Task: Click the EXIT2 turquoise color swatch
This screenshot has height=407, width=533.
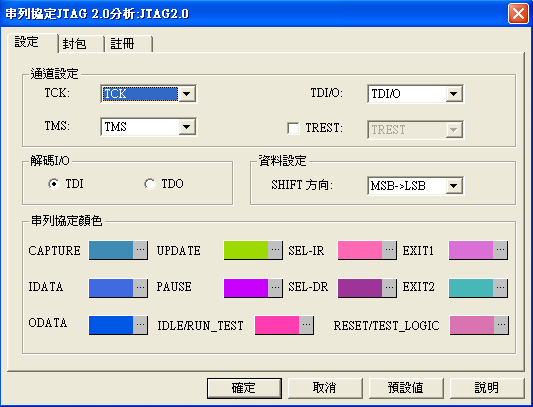Action: [x=471, y=288]
